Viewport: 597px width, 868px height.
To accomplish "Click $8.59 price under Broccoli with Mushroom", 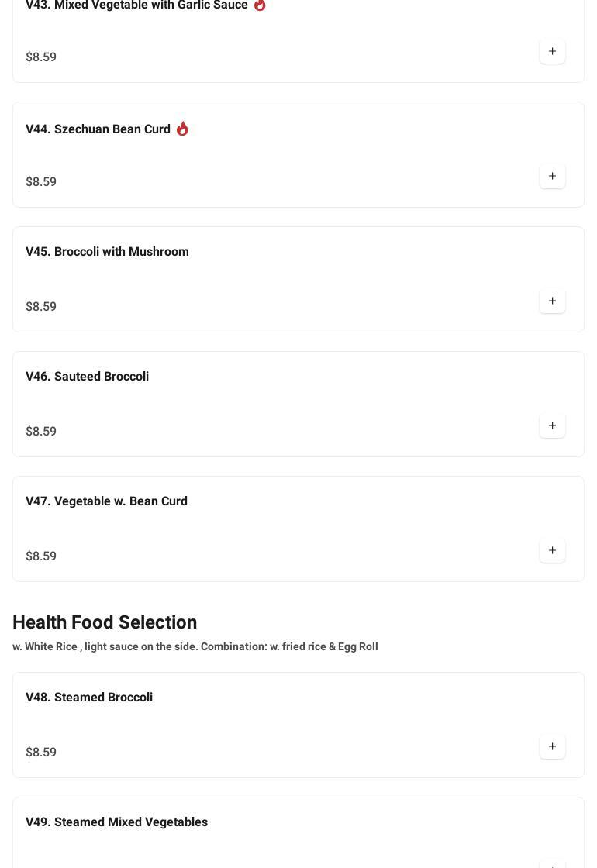I will 41,307.
